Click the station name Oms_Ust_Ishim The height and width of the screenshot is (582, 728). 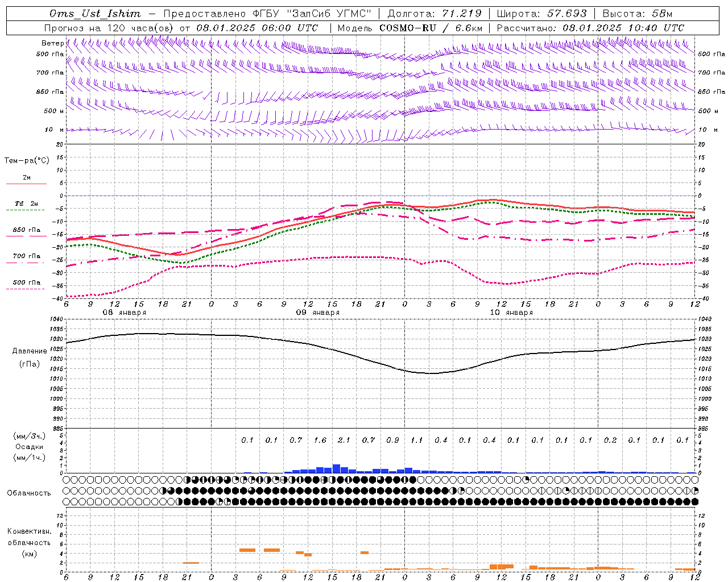[95, 14]
